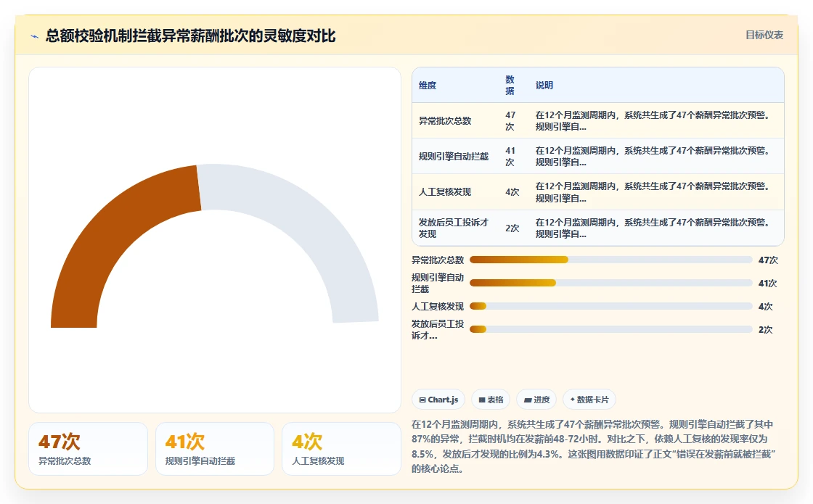Click the 维度 column header

pyautogui.click(x=428, y=86)
